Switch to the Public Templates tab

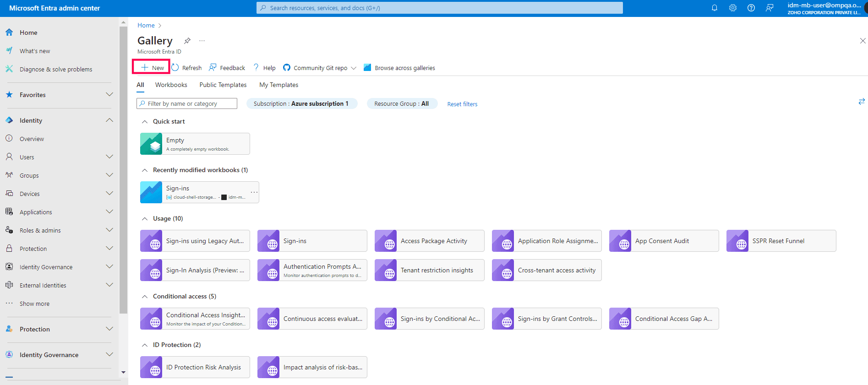coord(223,85)
